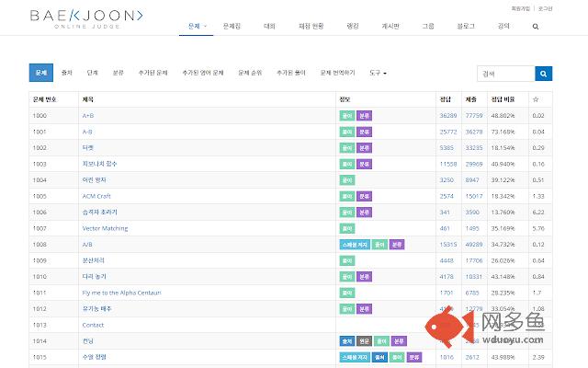
Task: Open problem 1013 titled Contact
Action: tap(93, 325)
